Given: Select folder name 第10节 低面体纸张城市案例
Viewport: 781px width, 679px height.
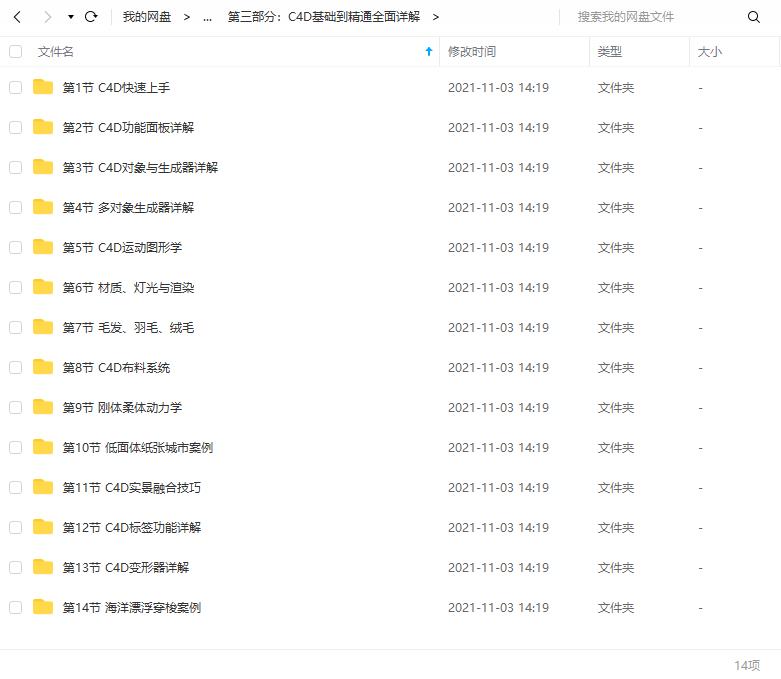Looking at the screenshot, I should 137,447.
